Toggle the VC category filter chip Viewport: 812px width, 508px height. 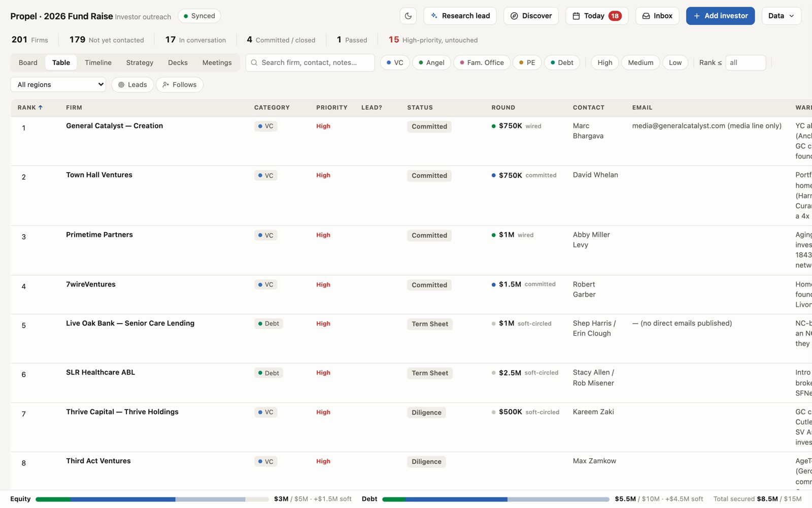click(x=395, y=62)
